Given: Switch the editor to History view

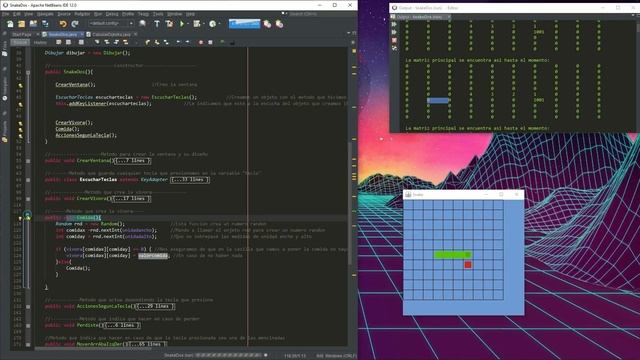Looking at the screenshot, I should pyautogui.click(x=40, y=42).
